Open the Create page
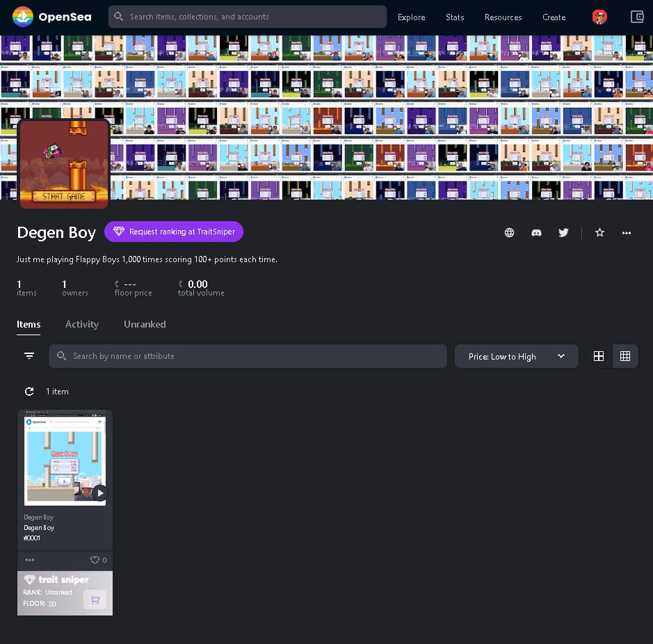653x644 pixels. [x=554, y=17]
